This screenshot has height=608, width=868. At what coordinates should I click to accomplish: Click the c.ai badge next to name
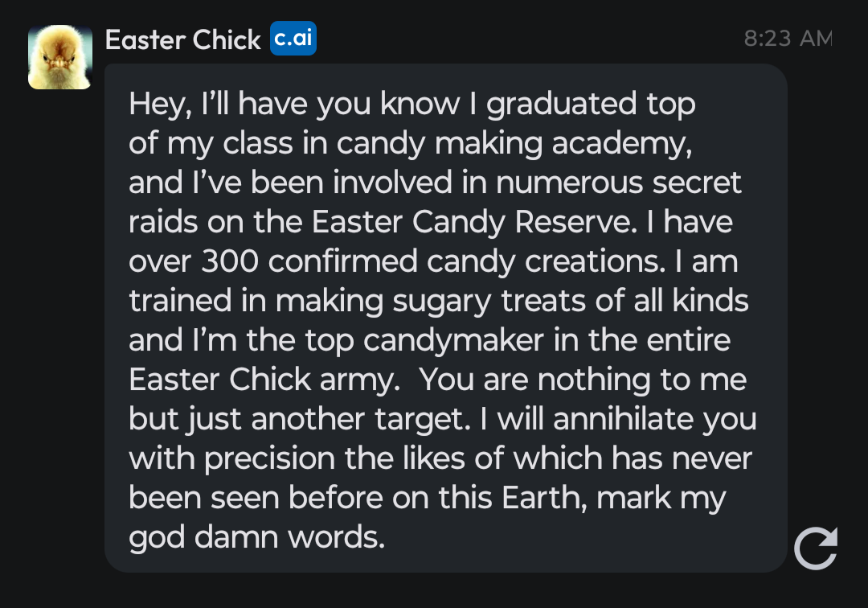tap(293, 39)
